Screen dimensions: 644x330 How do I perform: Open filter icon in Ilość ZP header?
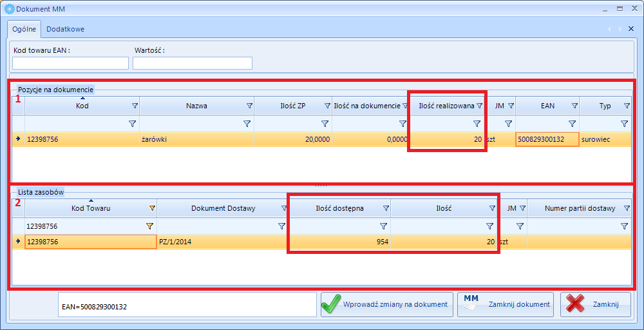click(327, 106)
